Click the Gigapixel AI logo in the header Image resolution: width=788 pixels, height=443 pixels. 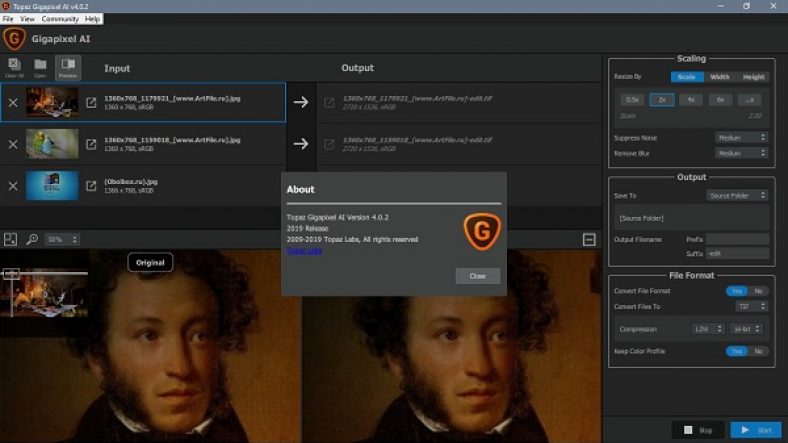pos(14,39)
